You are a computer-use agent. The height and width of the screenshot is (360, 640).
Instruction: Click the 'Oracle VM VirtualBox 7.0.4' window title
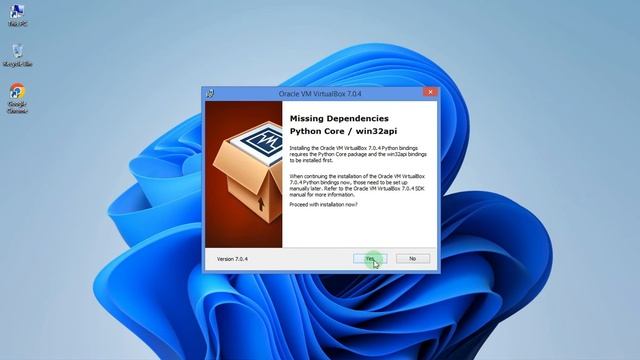320,94
